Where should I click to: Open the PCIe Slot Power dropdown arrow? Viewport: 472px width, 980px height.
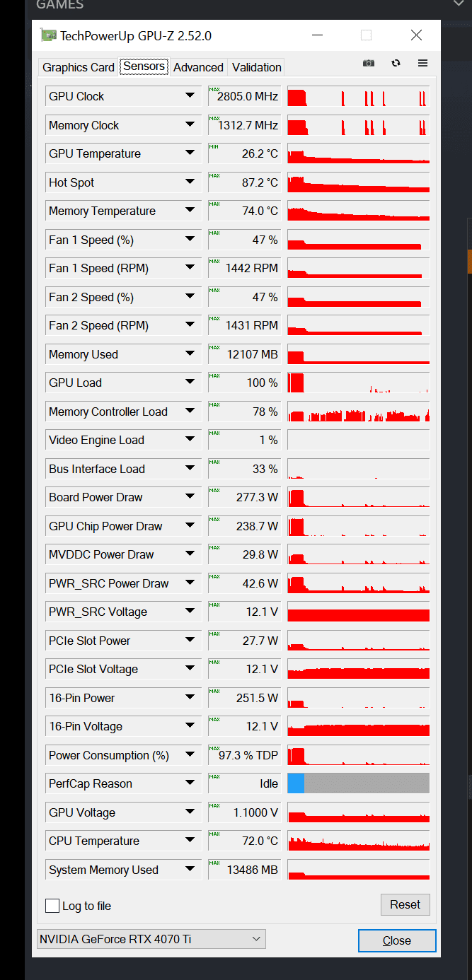coord(190,641)
